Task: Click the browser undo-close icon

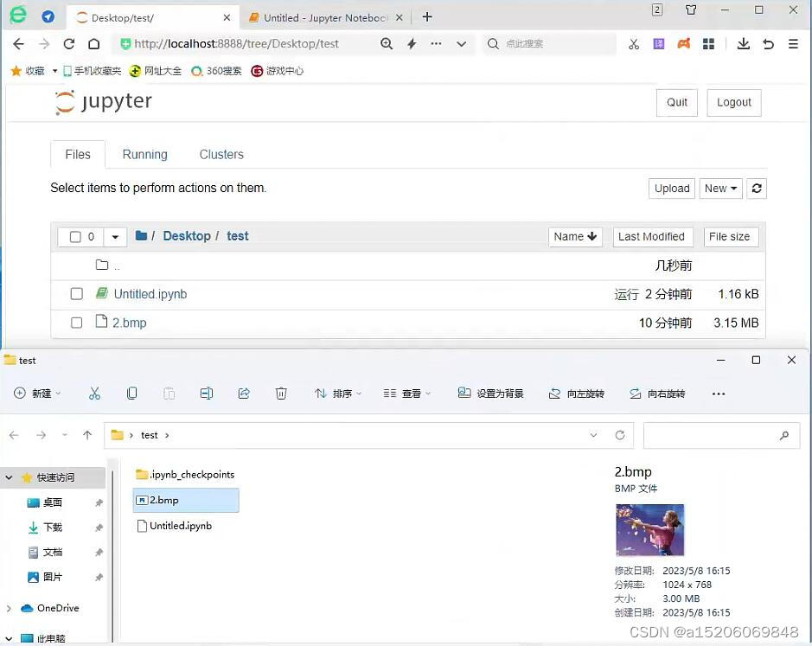Action: [769, 44]
